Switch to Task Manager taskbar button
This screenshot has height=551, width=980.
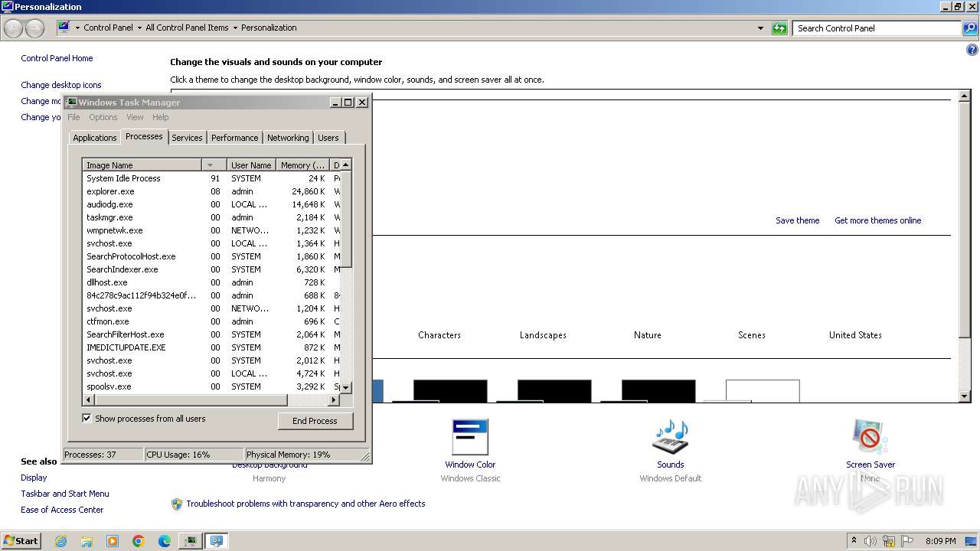pyautogui.click(x=190, y=541)
